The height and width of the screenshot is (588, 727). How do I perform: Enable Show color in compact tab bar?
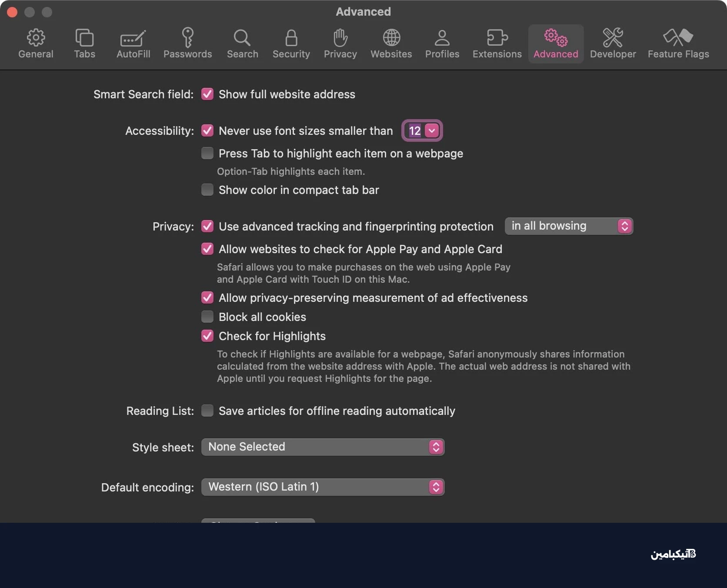coord(207,190)
